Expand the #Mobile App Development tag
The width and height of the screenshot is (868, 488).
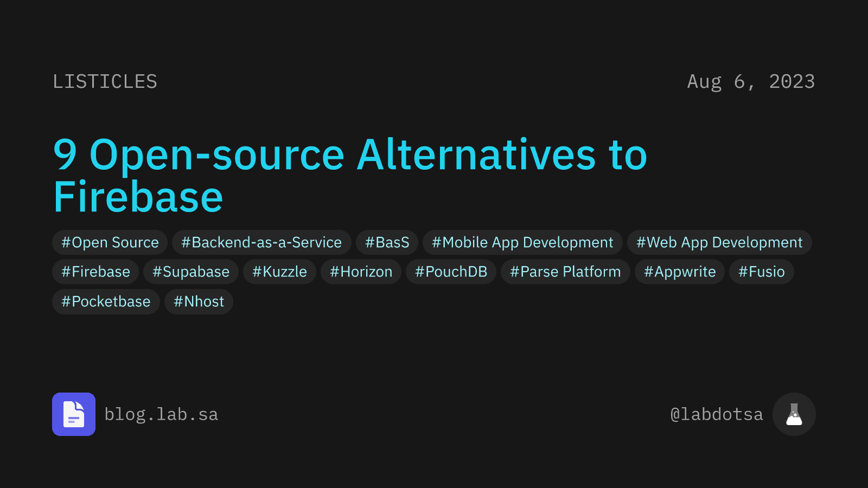pos(522,242)
